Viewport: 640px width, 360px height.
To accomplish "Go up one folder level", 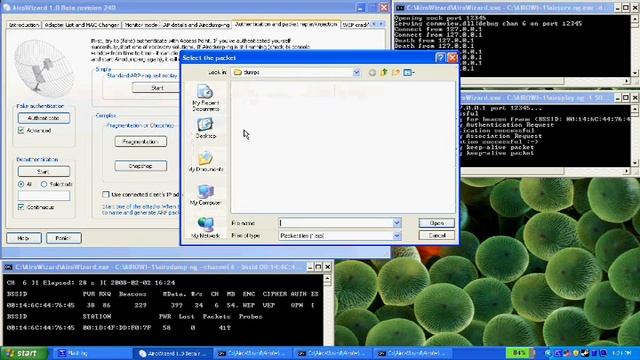I will 384,72.
